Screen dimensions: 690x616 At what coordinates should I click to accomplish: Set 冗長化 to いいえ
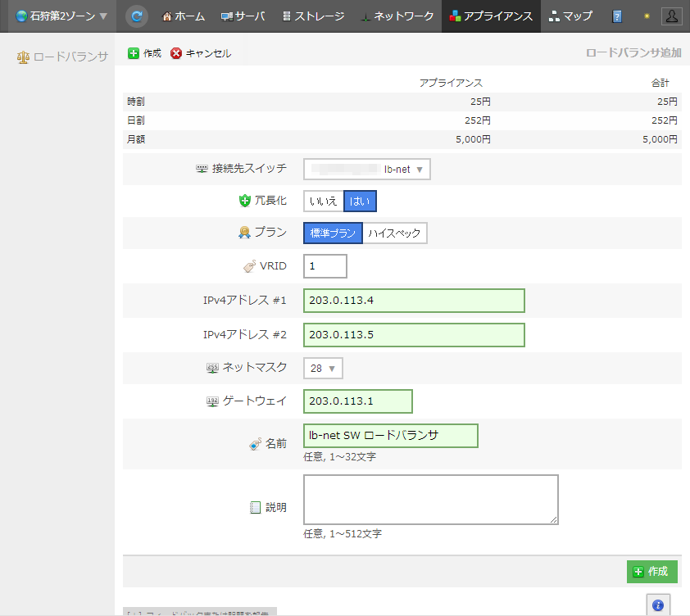click(x=324, y=201)
